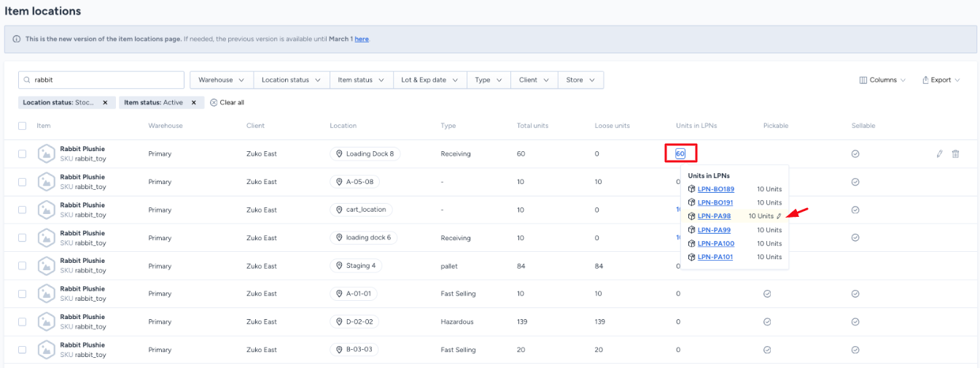Image resolution: width=980 pixels, height=368 pixels.
Task: Check the box for the Loading Dock 8 row
Action: tap(22, 154)
